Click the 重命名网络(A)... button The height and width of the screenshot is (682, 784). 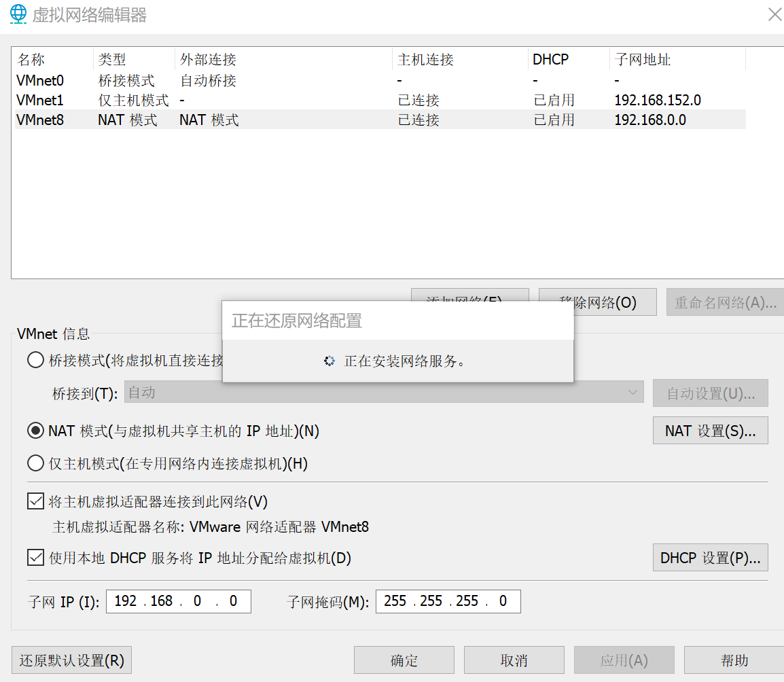coord(725,302)
